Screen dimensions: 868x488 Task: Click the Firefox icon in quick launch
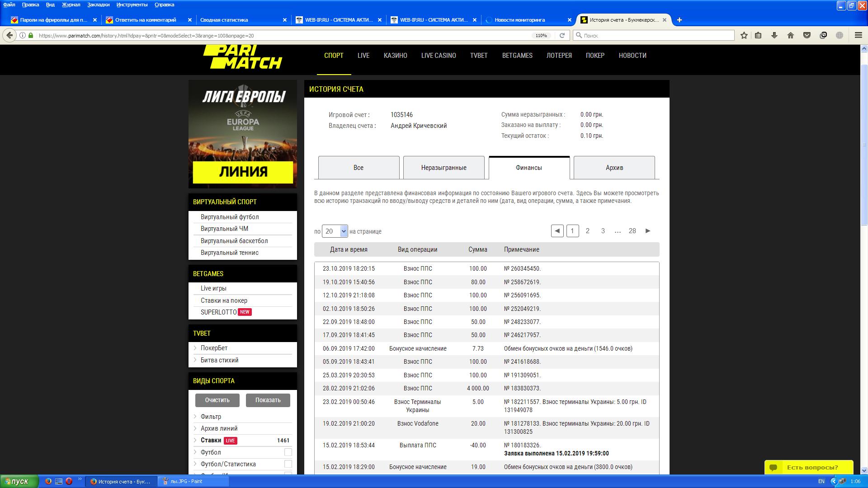(48, 481)
